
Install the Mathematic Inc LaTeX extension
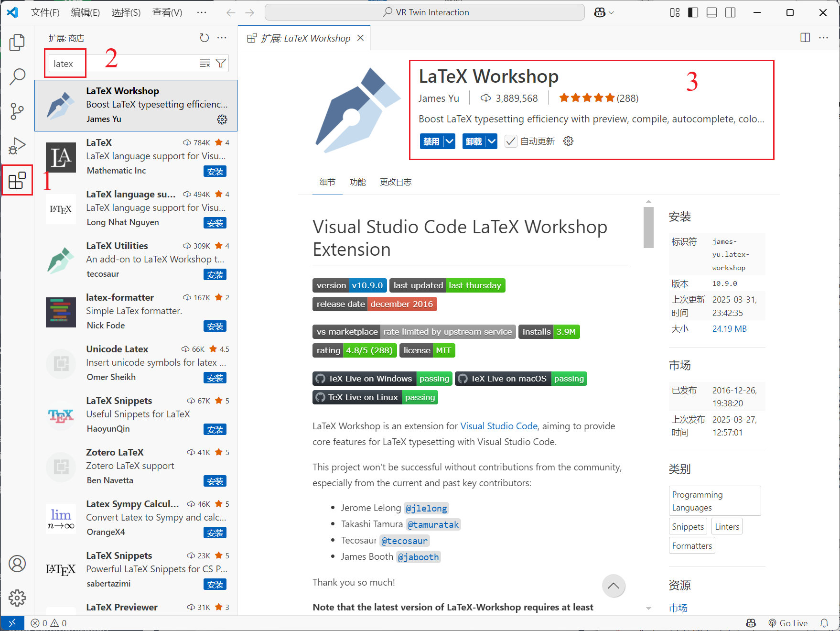click(x=215, y=172)
